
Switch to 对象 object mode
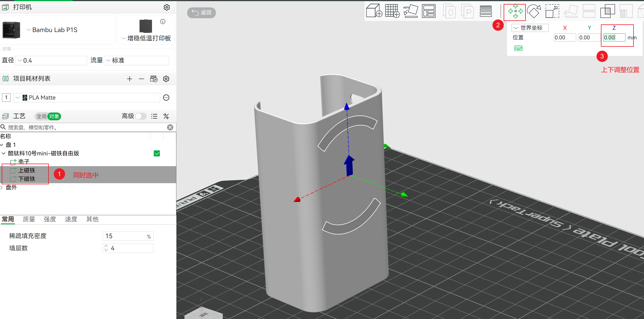coord(54,116)
